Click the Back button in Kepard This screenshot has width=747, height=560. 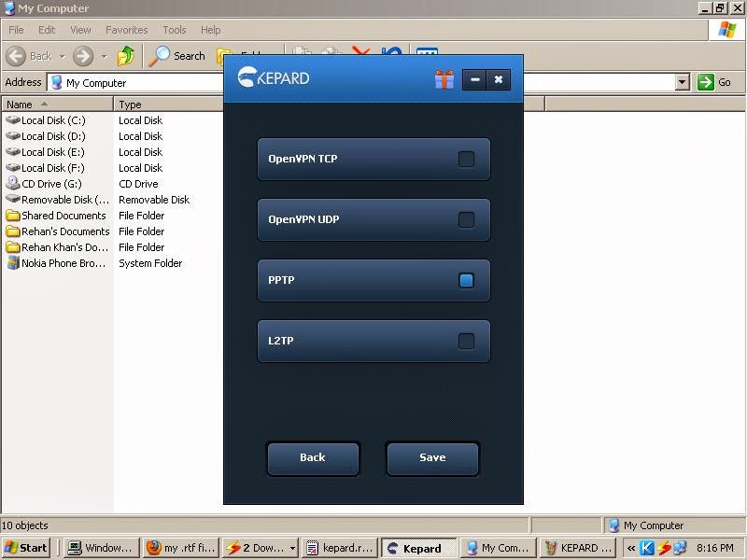[x=313, y=458]
